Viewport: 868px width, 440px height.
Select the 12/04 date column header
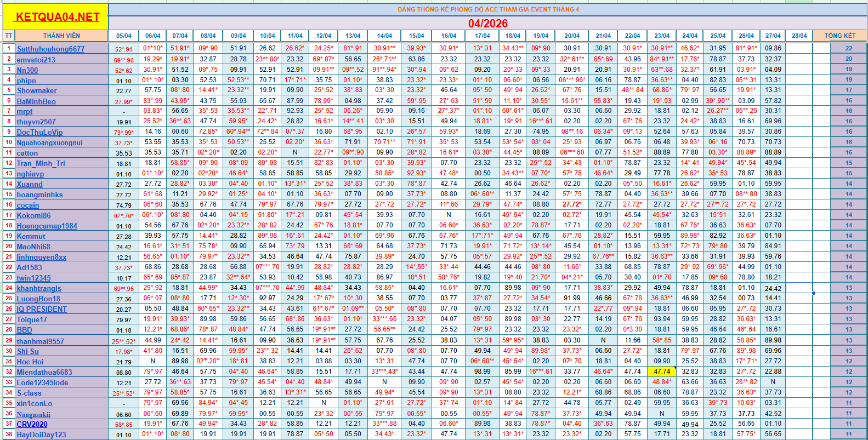pyautogui.click(x=324, y=36)
